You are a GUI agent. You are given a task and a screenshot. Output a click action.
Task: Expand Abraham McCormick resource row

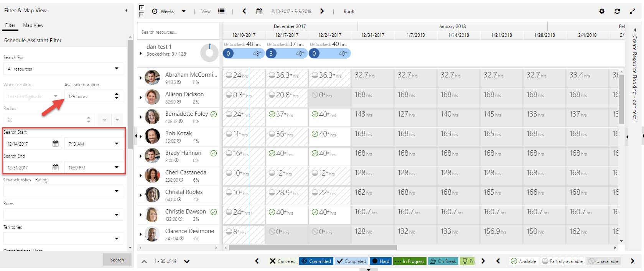(x=141, y=78)
